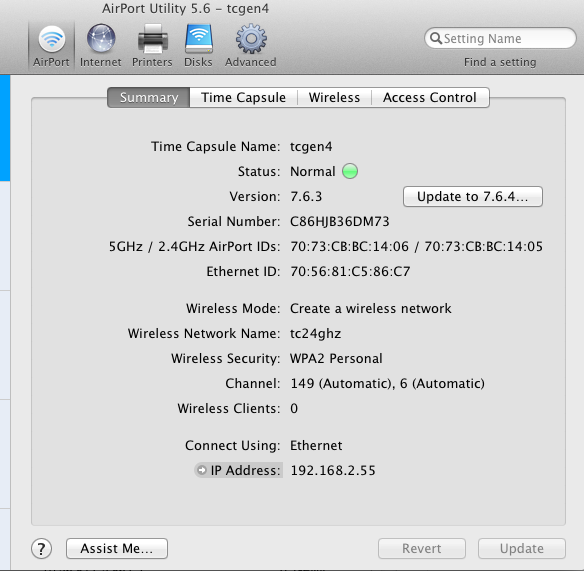Click the Find a setting caption
Viewport: 584px width, 571px height.
pyautogui.click(x=500, y=62)
